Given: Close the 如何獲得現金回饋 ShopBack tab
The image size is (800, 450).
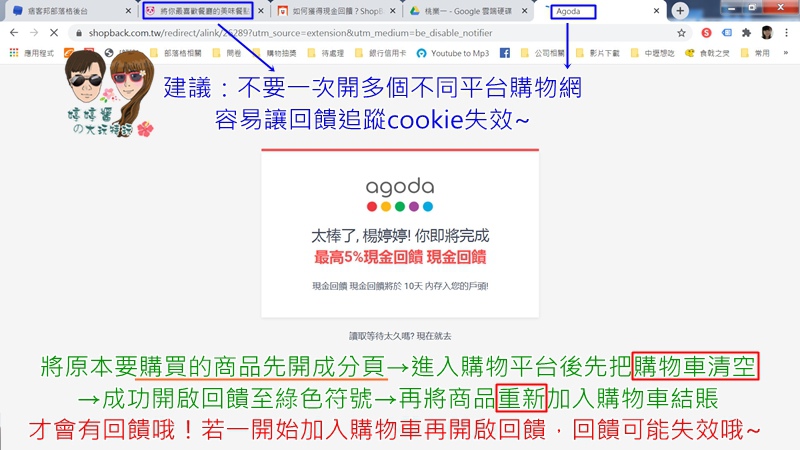Looking at the screenshot, I should [x=392, y=11].
